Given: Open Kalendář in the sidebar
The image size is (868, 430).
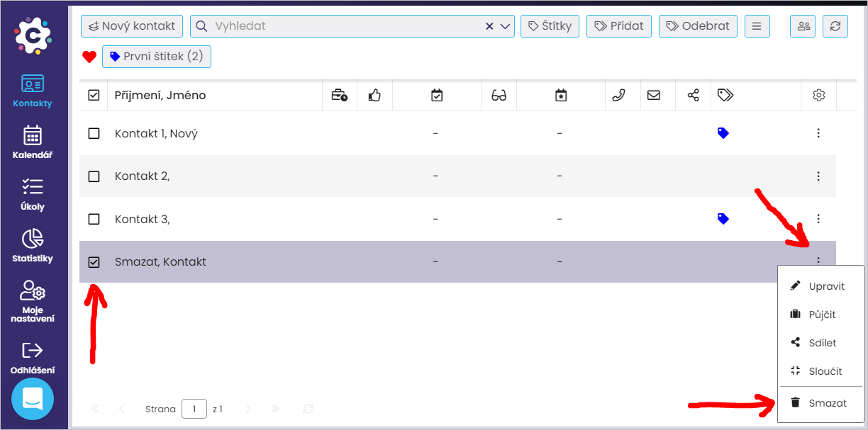Looking at the screenshot, I should [33, 142].
